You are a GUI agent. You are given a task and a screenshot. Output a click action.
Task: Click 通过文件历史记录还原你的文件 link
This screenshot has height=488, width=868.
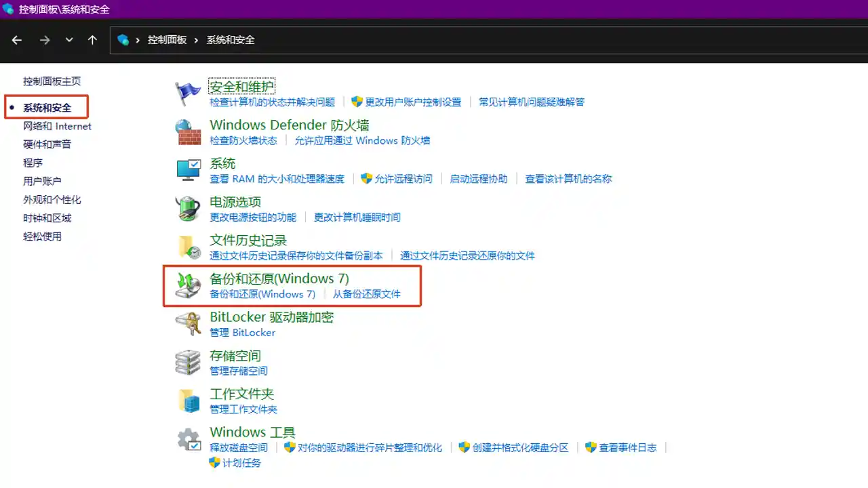[x=467, y=256]
